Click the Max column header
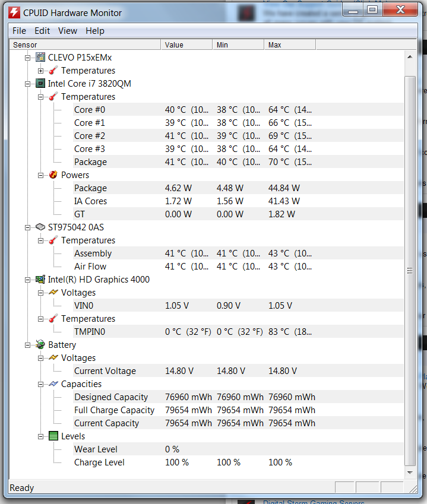427x504 pixels. 290,45
